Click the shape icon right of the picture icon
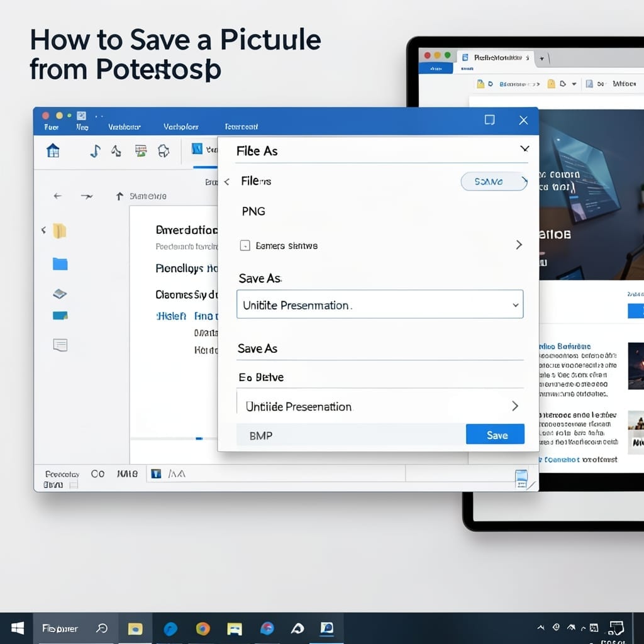 click(x=164, y=151)
